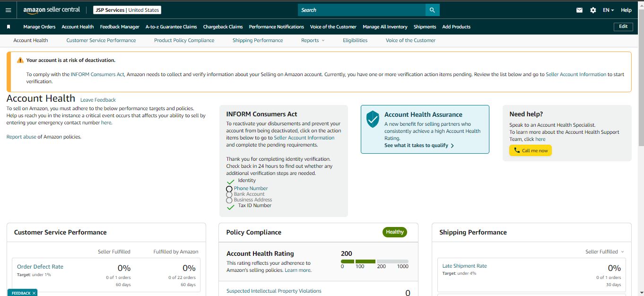Click the Fulfilled by Amazon column header
The width and height of the screenshot is (644, 296).
176,252
